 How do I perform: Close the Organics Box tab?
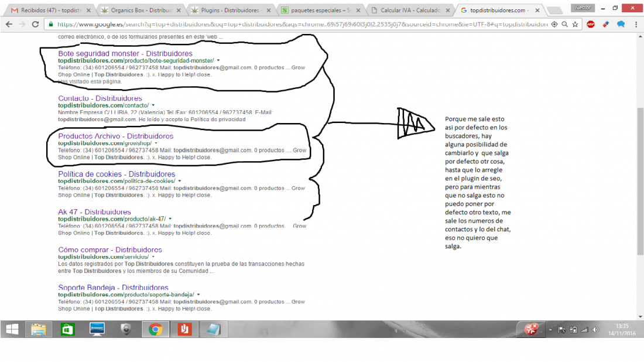[178, 11]
